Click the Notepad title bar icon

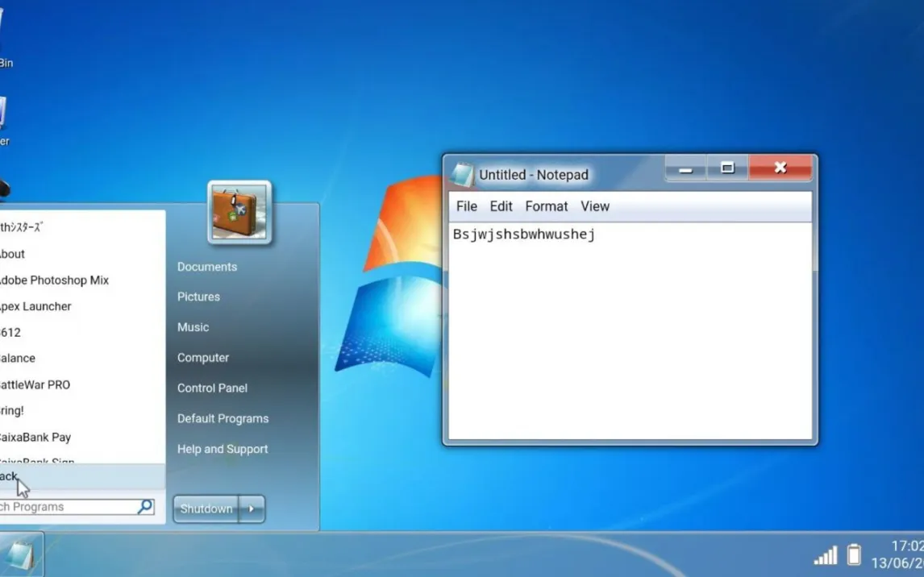463,174
